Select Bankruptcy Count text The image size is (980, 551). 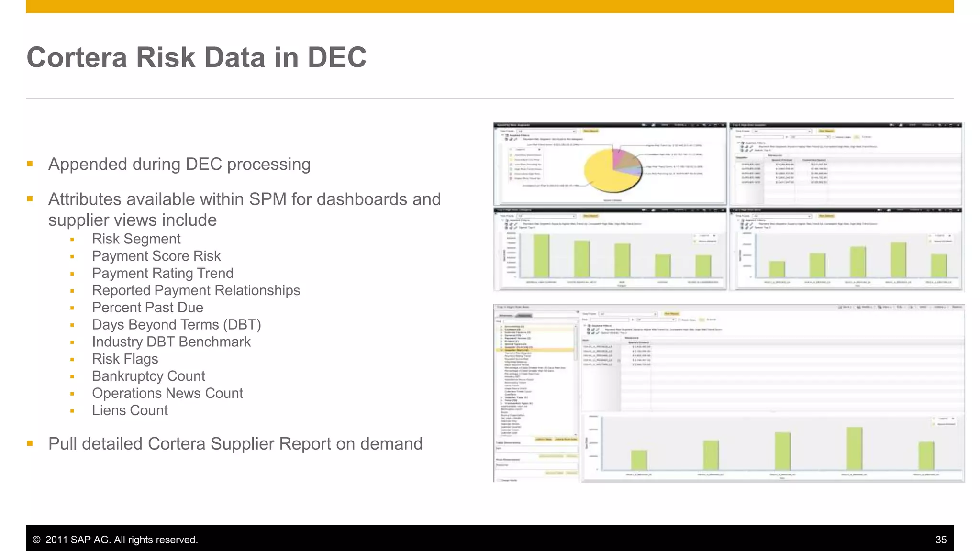pyautogui.click(x=148, y=376)
